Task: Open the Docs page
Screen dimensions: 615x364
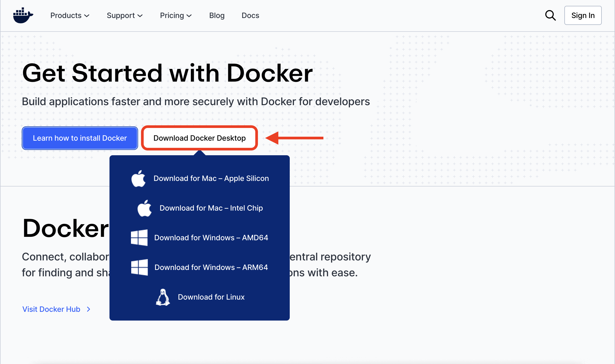Action: 250,15
